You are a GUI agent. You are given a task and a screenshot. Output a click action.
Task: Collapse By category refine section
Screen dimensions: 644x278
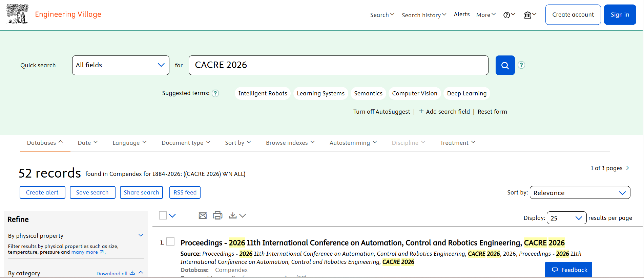(141, 273)
